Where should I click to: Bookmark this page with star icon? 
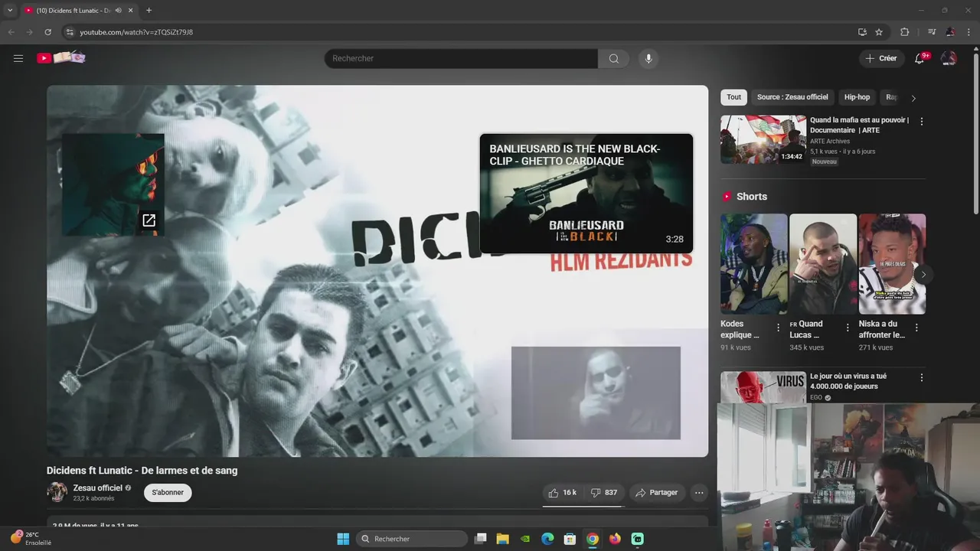(879, 32)
